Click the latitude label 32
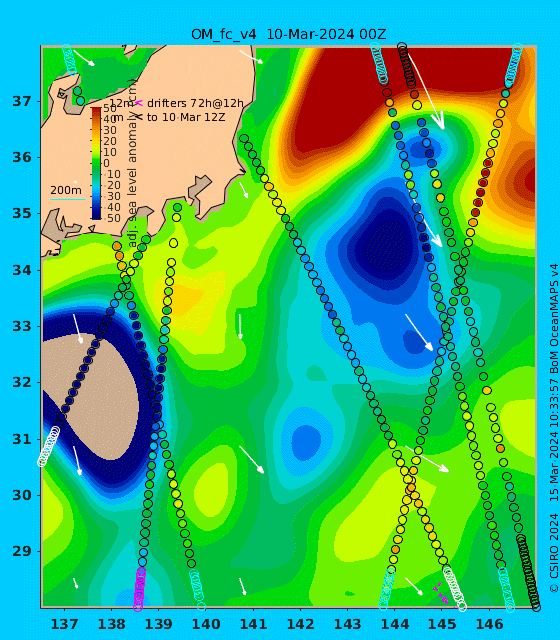This screenshot has height=640, width=560. pos(22,382)
